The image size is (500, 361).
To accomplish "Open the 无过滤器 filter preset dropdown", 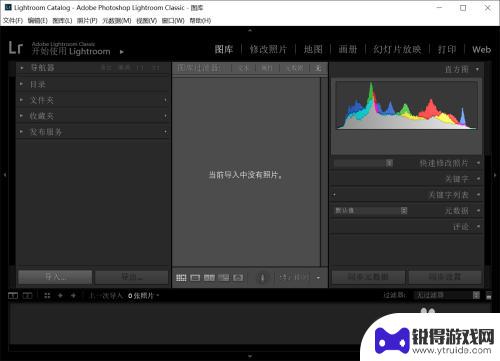I will click(x=448, y=295).
